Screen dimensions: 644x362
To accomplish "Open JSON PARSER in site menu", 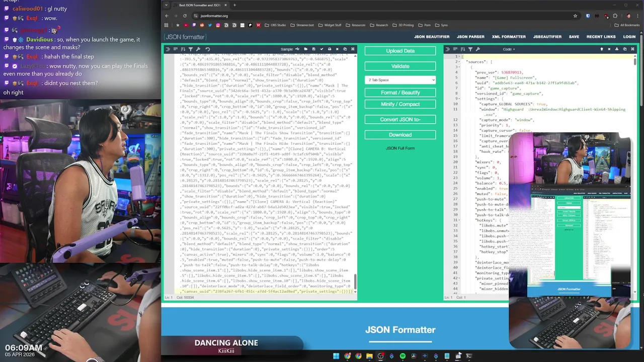I will [x=470, y=37].
